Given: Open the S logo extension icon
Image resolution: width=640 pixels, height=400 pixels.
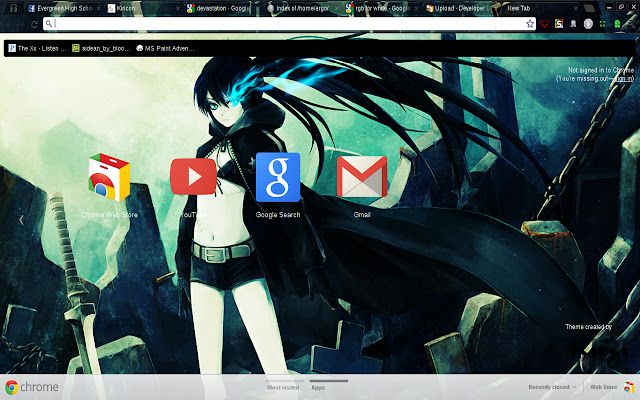Looking at the screenshot, I should [x=559, y=24].
